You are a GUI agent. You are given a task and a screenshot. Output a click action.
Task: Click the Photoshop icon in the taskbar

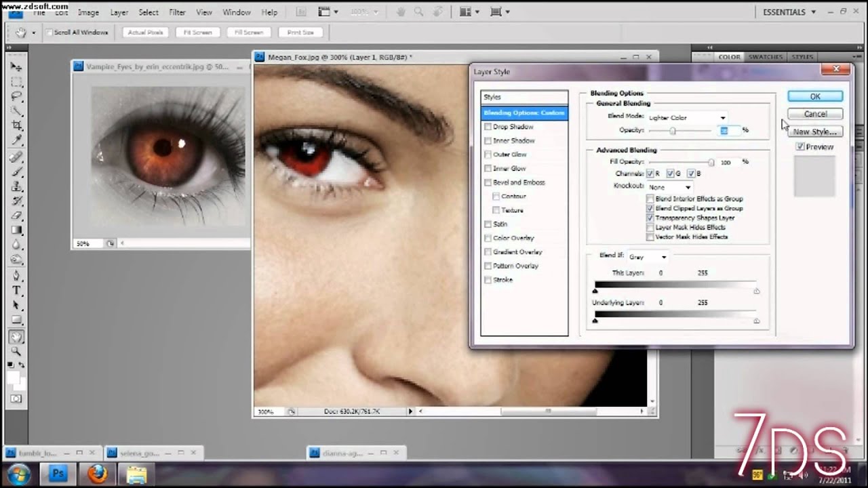point(58,474)
